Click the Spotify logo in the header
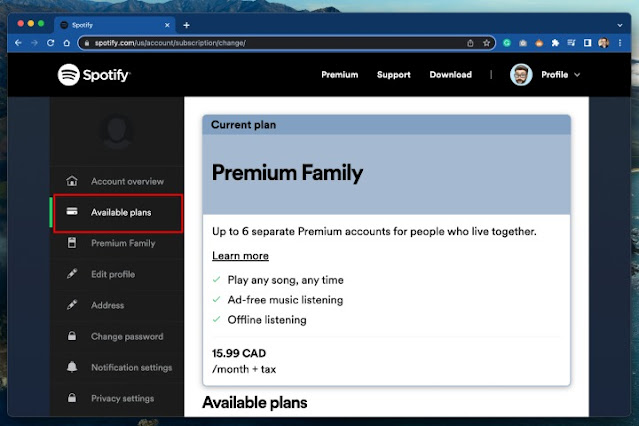 [94, 75]
